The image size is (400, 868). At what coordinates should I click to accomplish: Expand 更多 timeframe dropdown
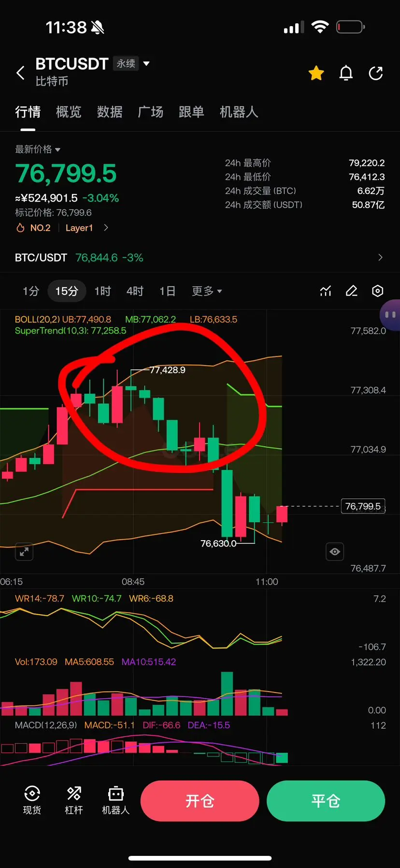click(207, 291)
